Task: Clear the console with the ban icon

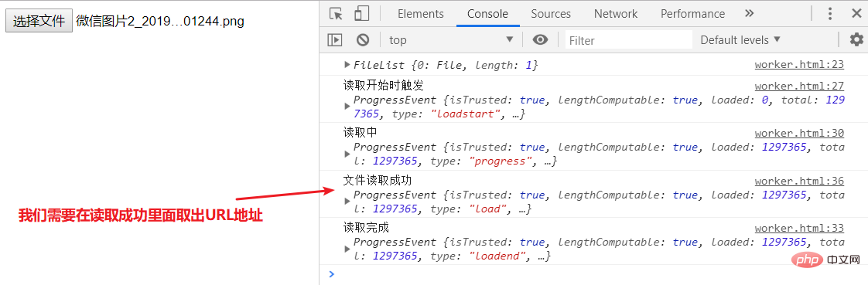Action: [363, 39]
